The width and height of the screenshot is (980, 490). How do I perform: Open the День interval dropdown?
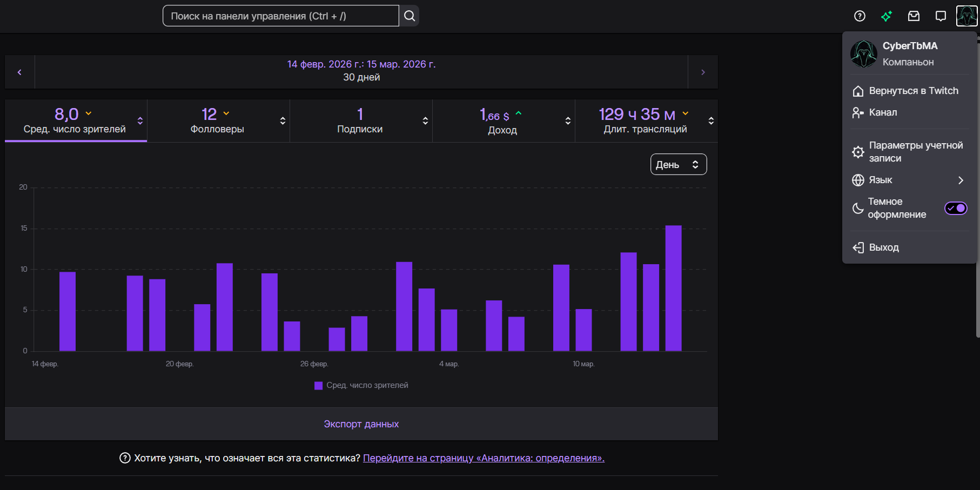pyautogui.click(x=679, y=165)
